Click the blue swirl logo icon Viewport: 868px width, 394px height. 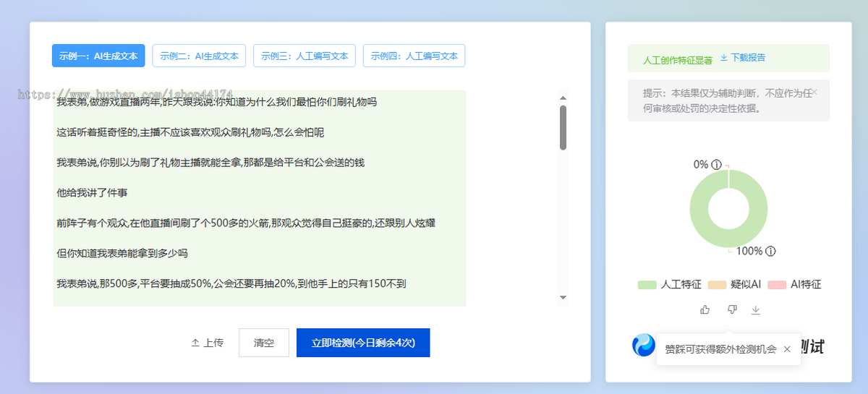[x=643, y=345]
